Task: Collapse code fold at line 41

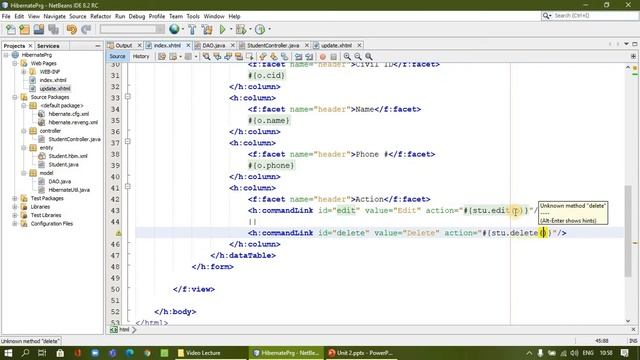Action: (x=127, y=187)
